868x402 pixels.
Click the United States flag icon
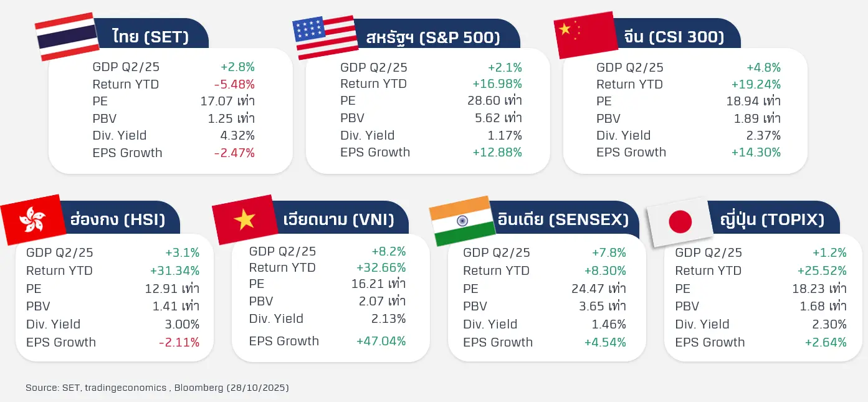(325, 37)
